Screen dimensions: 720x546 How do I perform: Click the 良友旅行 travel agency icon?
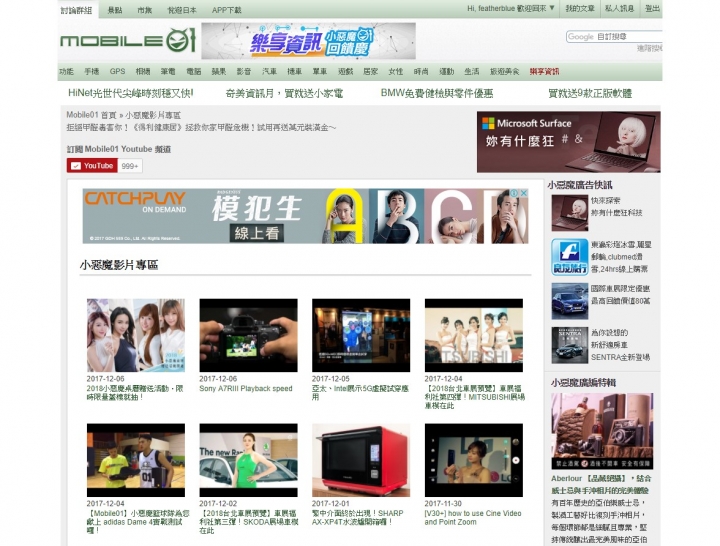click(569, 257)
